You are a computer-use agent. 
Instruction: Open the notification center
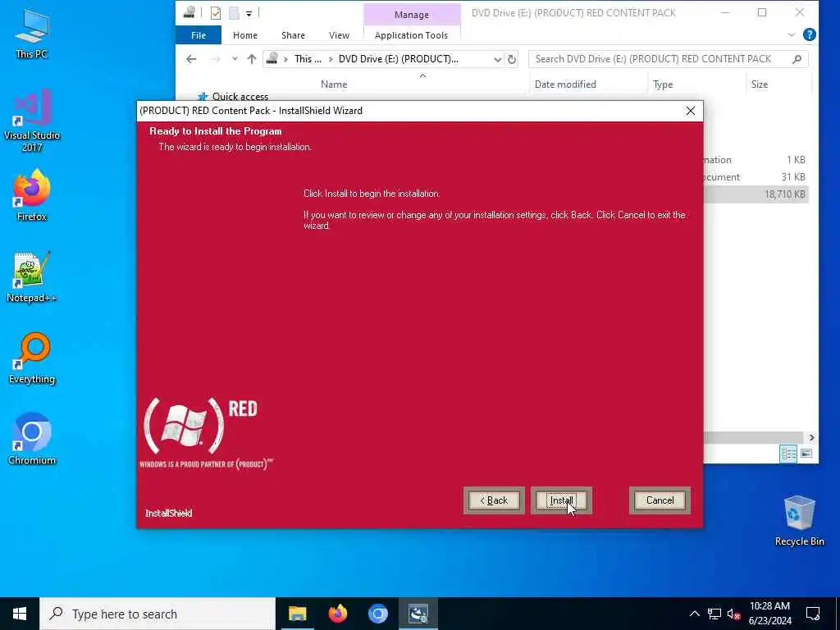pyautogui.click(x=813, y=614)
